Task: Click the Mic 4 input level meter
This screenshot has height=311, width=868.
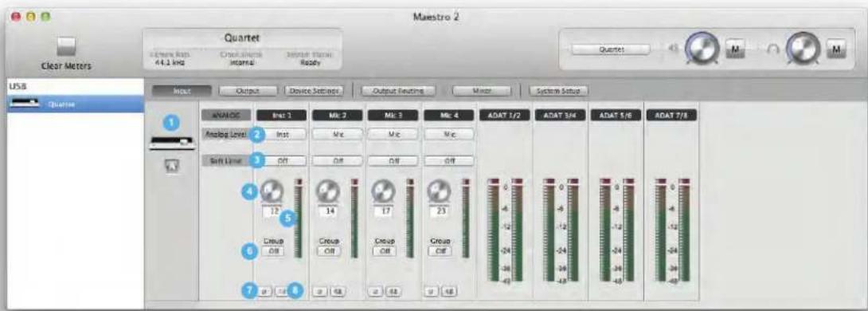Action: click(x=466, y=218)
